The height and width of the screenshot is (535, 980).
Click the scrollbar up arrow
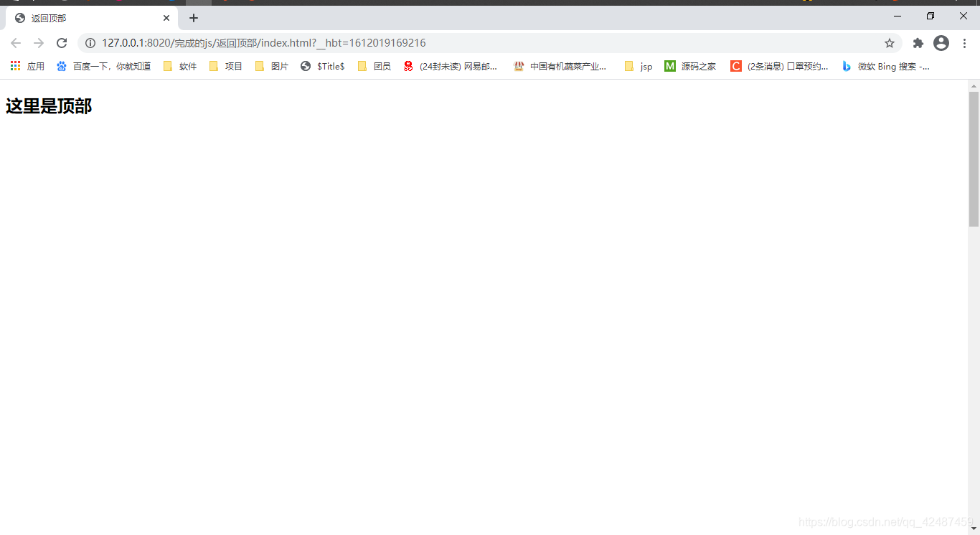974,85
